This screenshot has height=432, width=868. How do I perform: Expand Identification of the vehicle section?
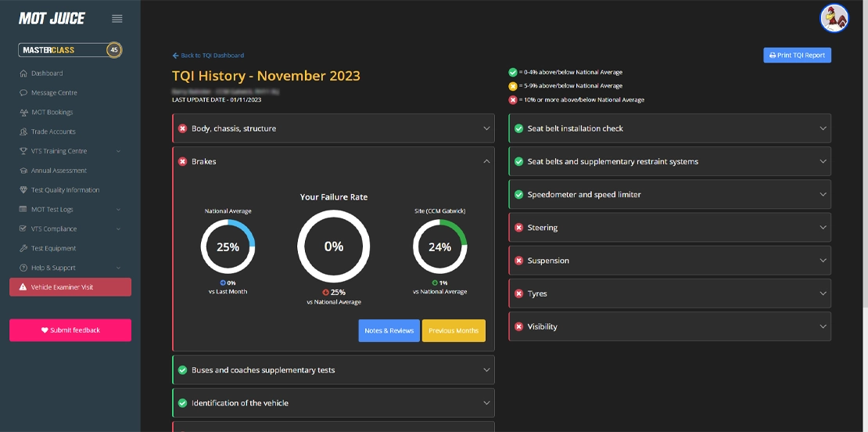tap(486, 403)
